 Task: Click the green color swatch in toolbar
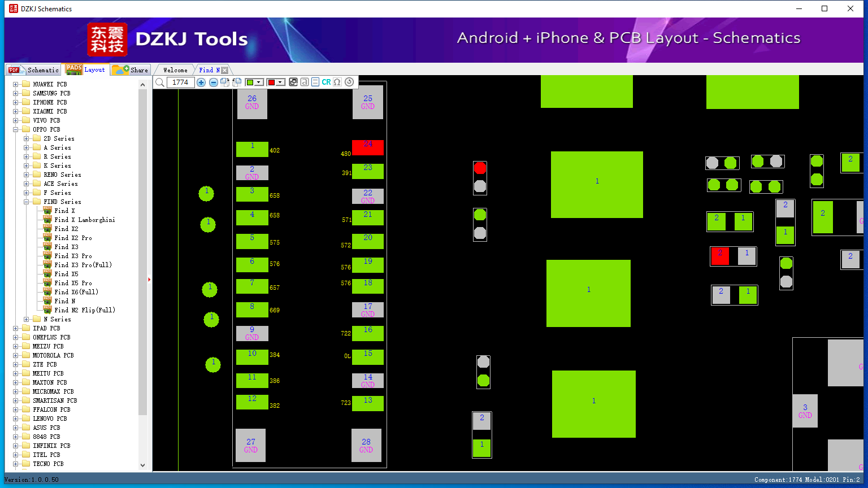pos(250,82)
